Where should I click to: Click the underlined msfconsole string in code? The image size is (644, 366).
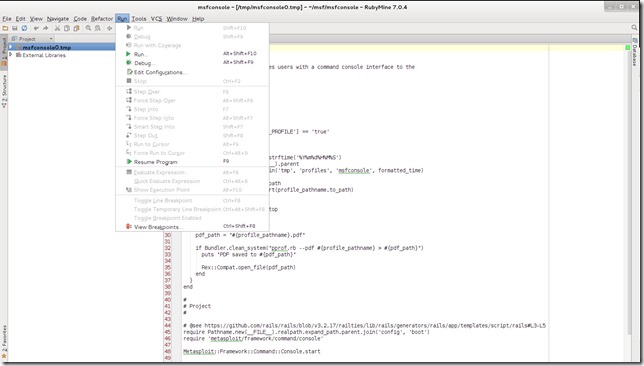point(354,170)
